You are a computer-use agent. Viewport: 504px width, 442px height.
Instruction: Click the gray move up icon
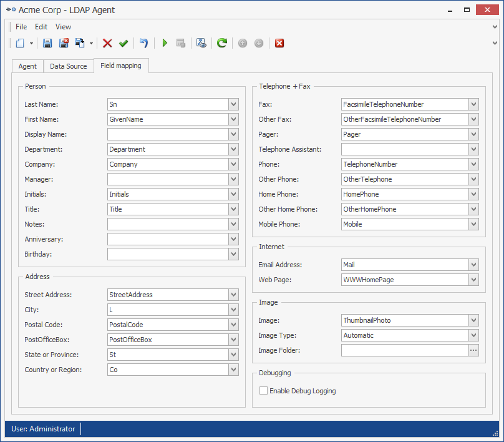(x=243, y=43)
